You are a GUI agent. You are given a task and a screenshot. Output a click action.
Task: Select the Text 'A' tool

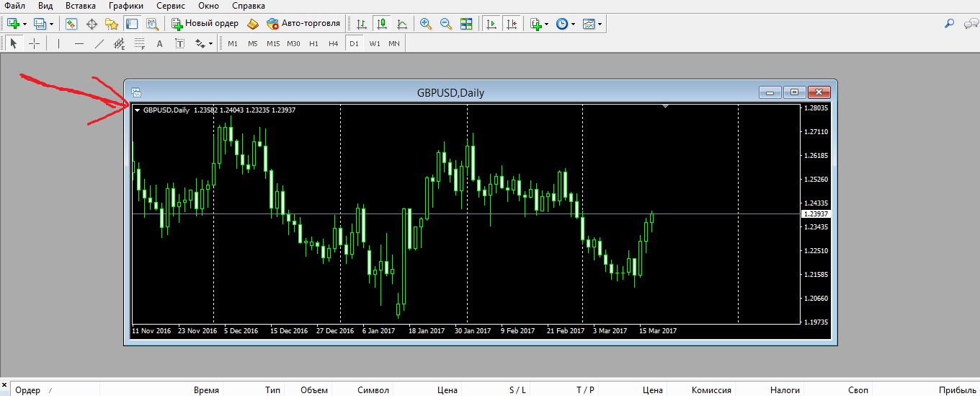click(x=160, y=43)
